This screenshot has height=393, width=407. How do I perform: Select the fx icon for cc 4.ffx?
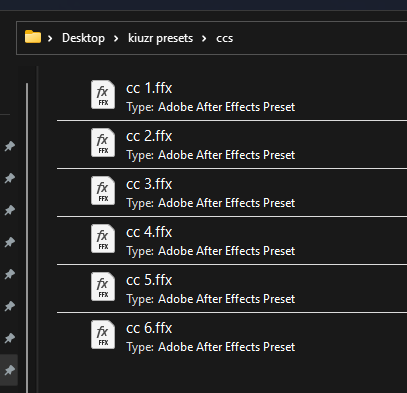click(103, 239)
